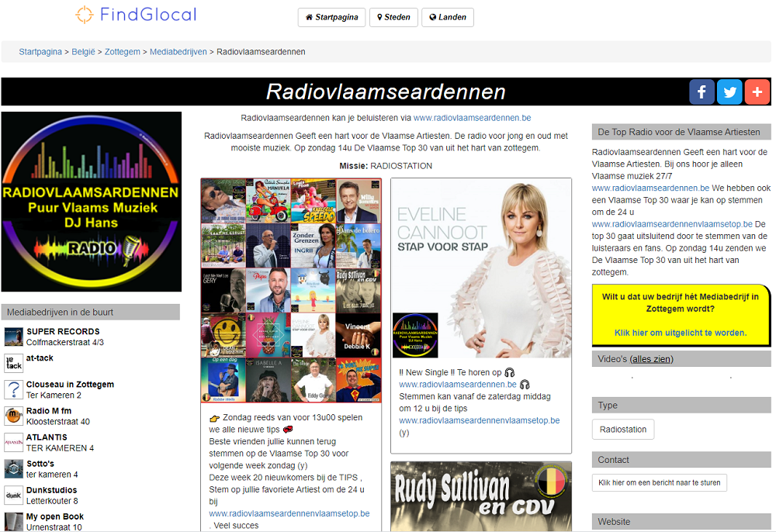Image resolution: width=776 pixels, height=532 pixels.
Task: Open SUPER RECORDS listing
Action: click(x=63, y=331)
